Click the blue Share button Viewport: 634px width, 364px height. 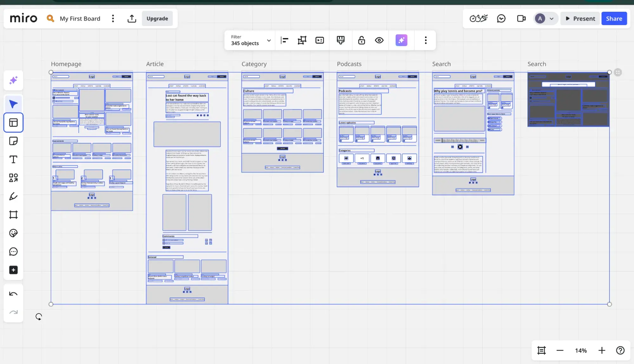[x=614, y=19]
